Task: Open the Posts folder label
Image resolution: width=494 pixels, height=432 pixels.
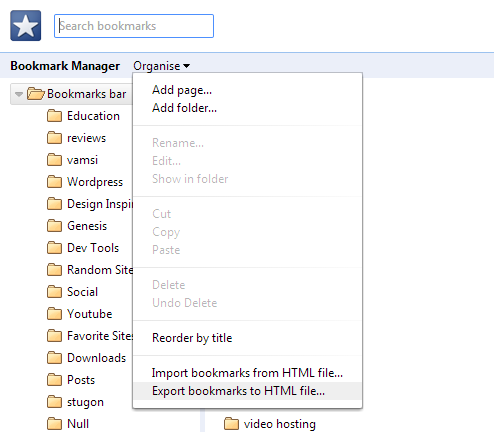Action: click(x=81, y=380)
